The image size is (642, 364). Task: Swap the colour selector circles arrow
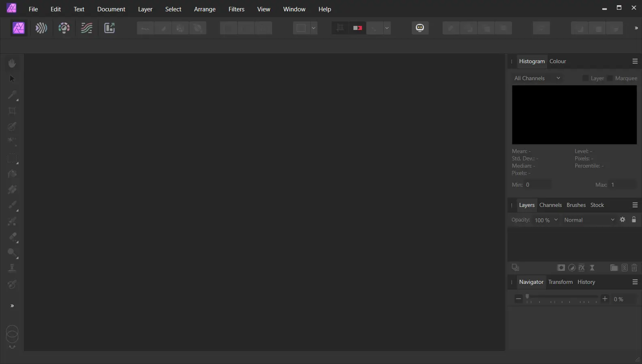click(x=12, y=347)
